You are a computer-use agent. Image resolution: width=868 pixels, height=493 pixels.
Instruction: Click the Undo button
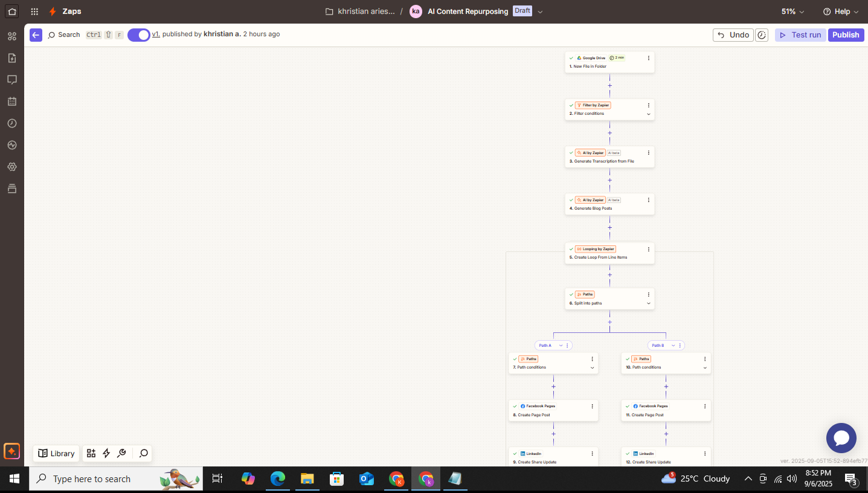(733, 35)
